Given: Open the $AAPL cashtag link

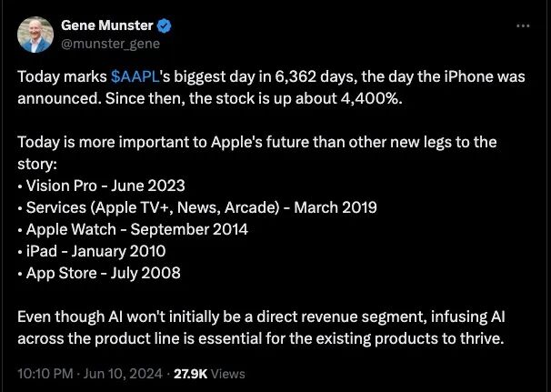Looking at the screenshot, I should click(x=135, y=75).
